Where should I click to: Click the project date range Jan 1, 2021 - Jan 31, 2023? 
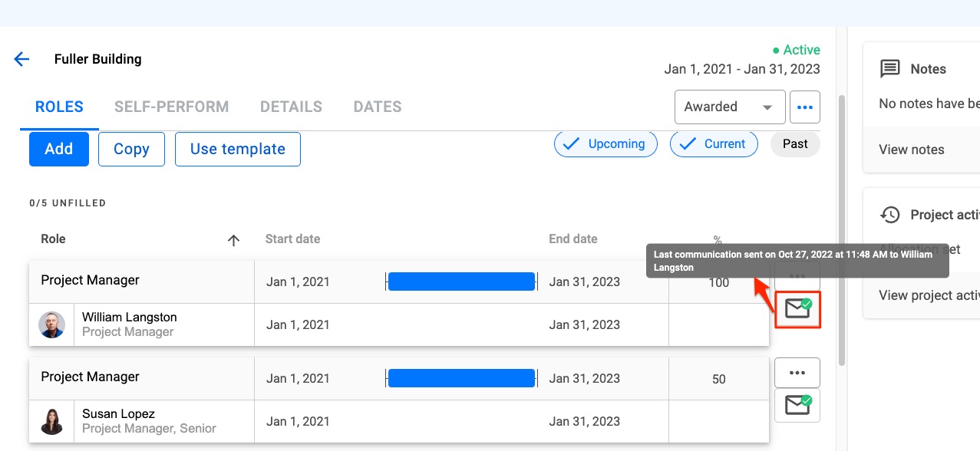pyautogui.click(x=742, y=69)
